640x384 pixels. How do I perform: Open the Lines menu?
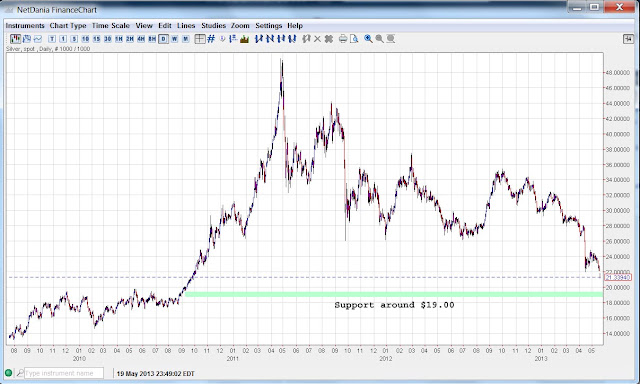186,26
